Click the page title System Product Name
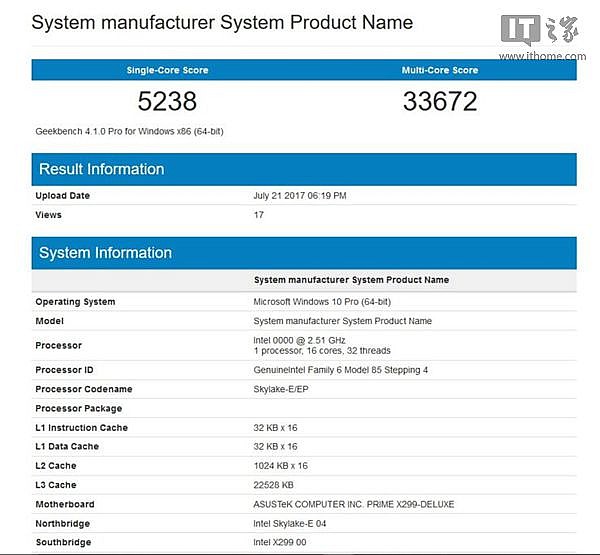The width and height of the screenshot is (600, 555). click(222, 22)
